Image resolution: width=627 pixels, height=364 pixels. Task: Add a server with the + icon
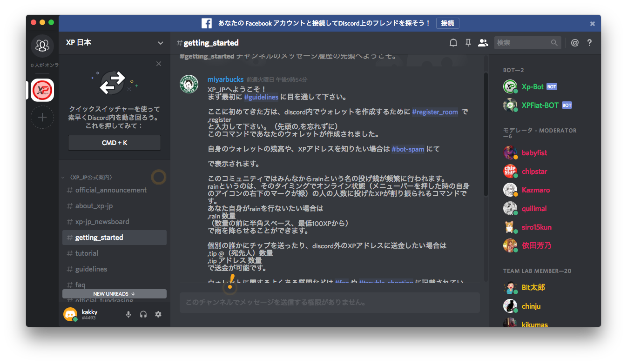42,117
